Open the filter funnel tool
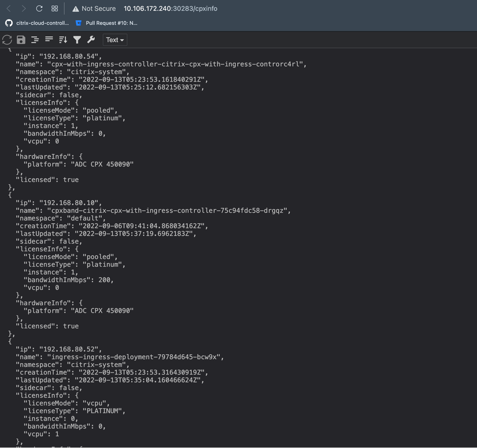 (x=77, y=40)
